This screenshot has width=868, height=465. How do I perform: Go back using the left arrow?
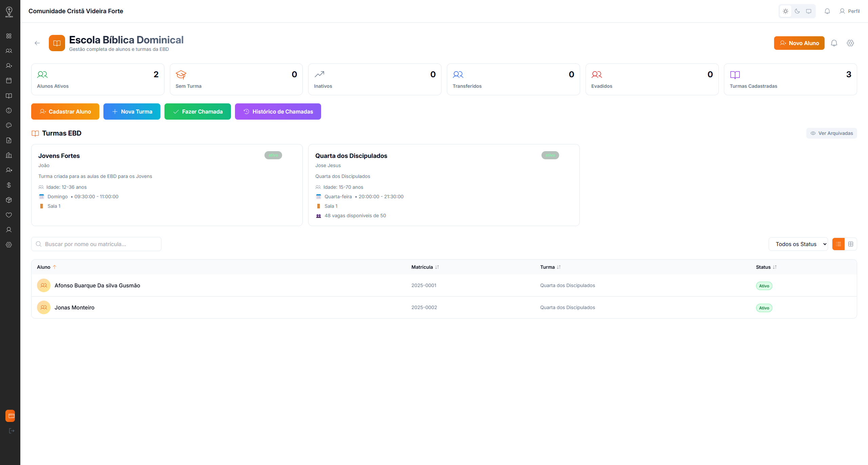(x=37, y=43)
